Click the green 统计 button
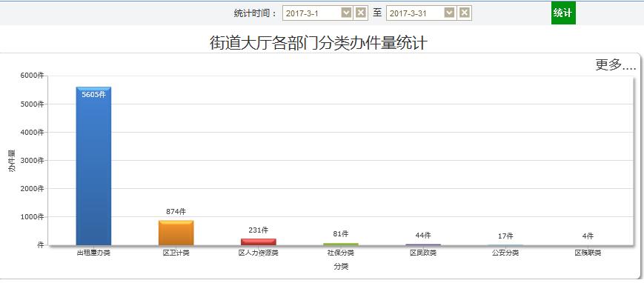Viewport: 644px width, 283px height. [x=563, y=13]
